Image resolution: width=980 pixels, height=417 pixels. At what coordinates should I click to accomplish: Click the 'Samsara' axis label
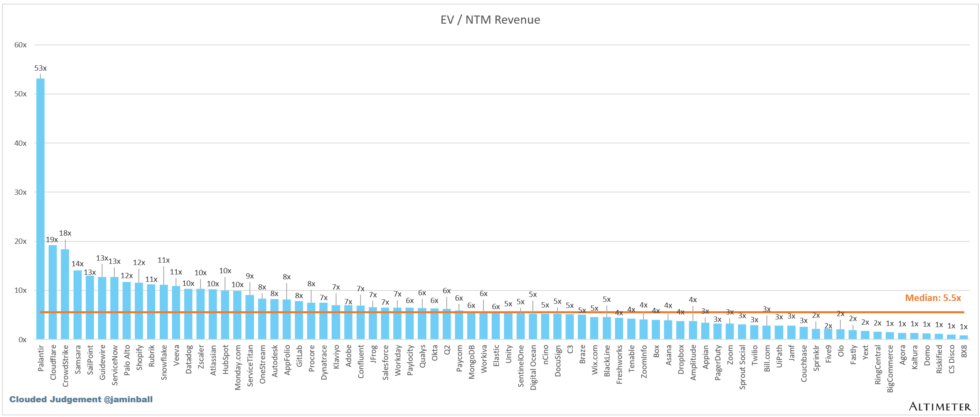[78, 359]
